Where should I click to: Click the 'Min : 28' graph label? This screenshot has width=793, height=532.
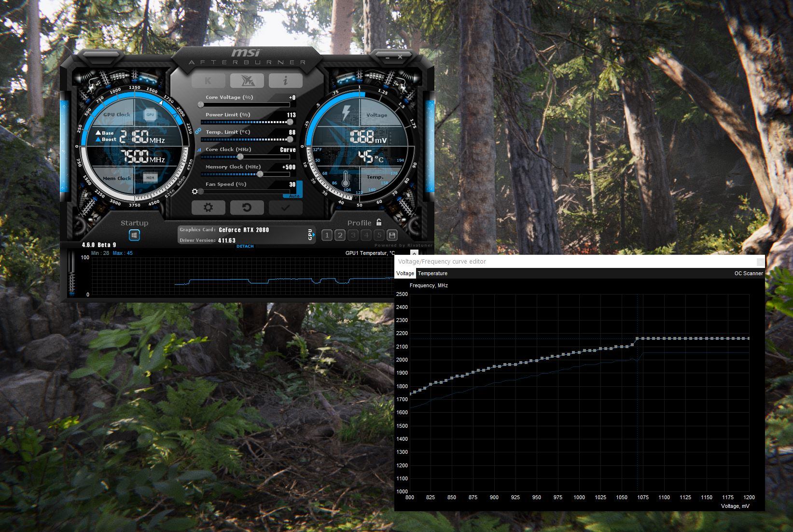100,253
